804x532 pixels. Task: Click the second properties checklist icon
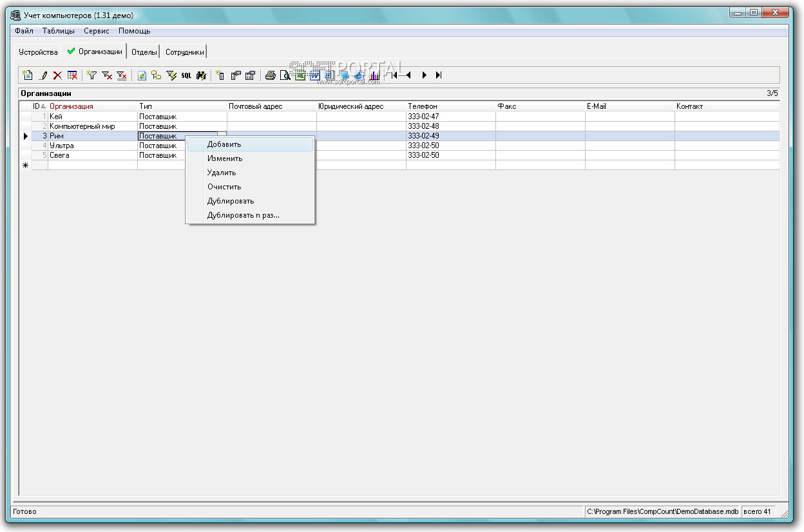pyautogui.click(x=251, y=75)
